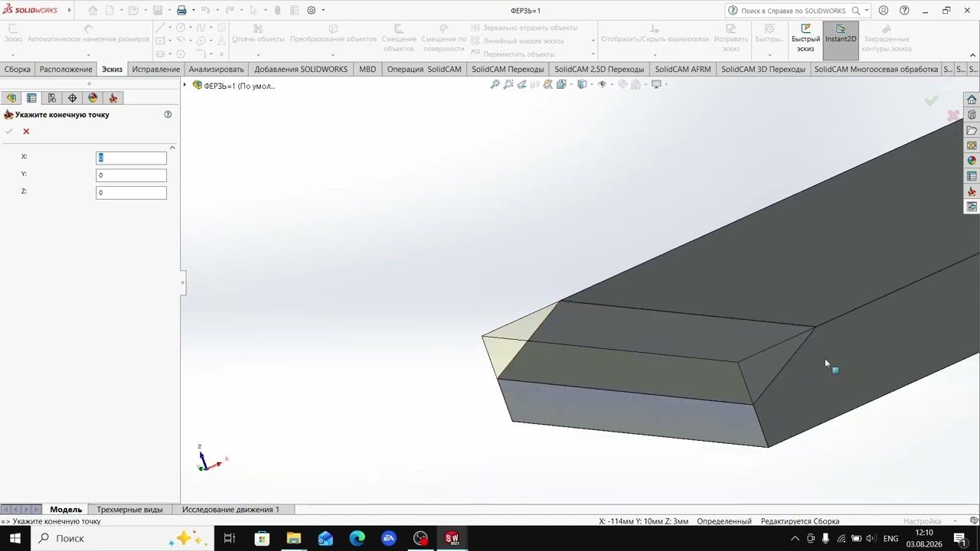Open the PropertyManager tab icon

(31, 98)
